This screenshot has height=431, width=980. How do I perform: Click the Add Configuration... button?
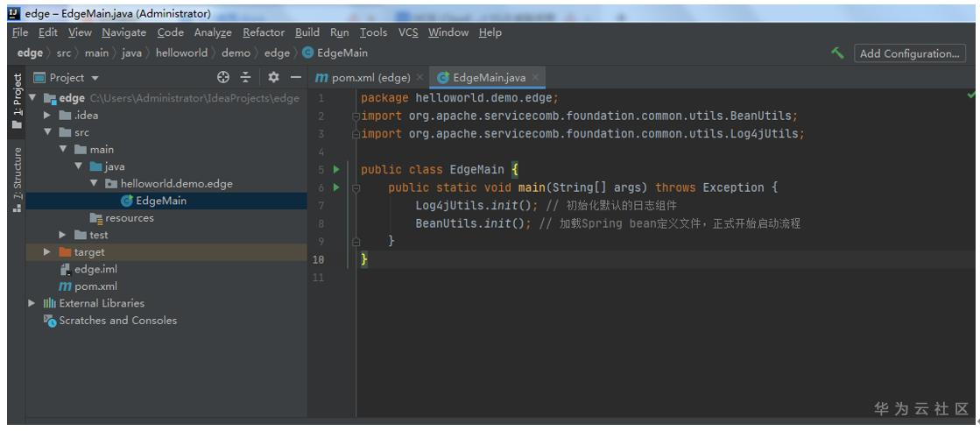pos(909,53)
